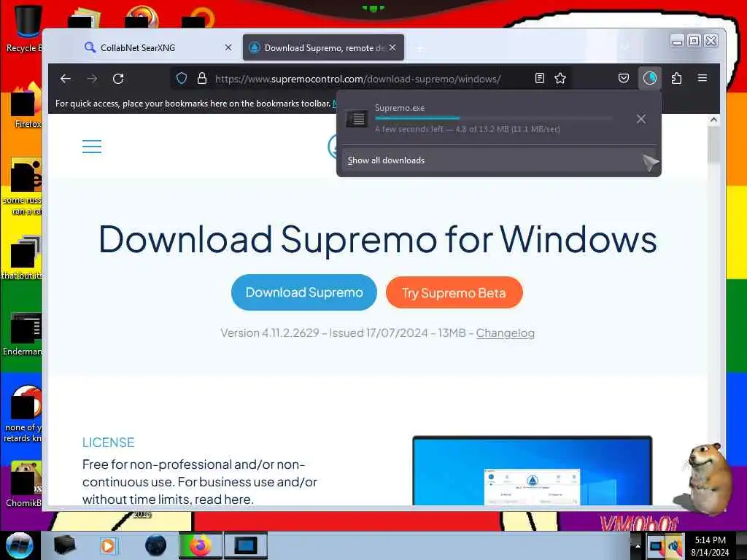Go back using the browser back arrow
Screen dimensions: 747x560
[x=65, y=79]
